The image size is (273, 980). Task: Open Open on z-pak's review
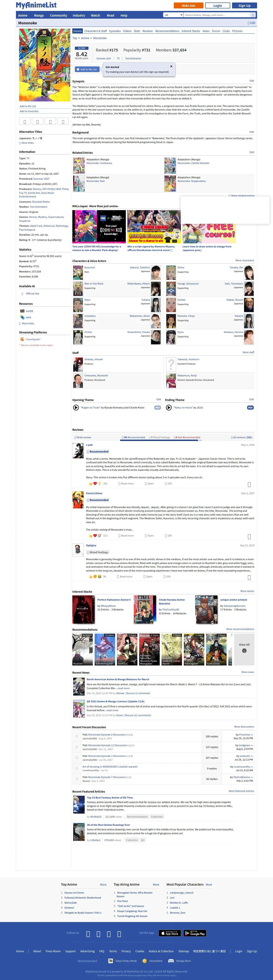tap(149, 484)
